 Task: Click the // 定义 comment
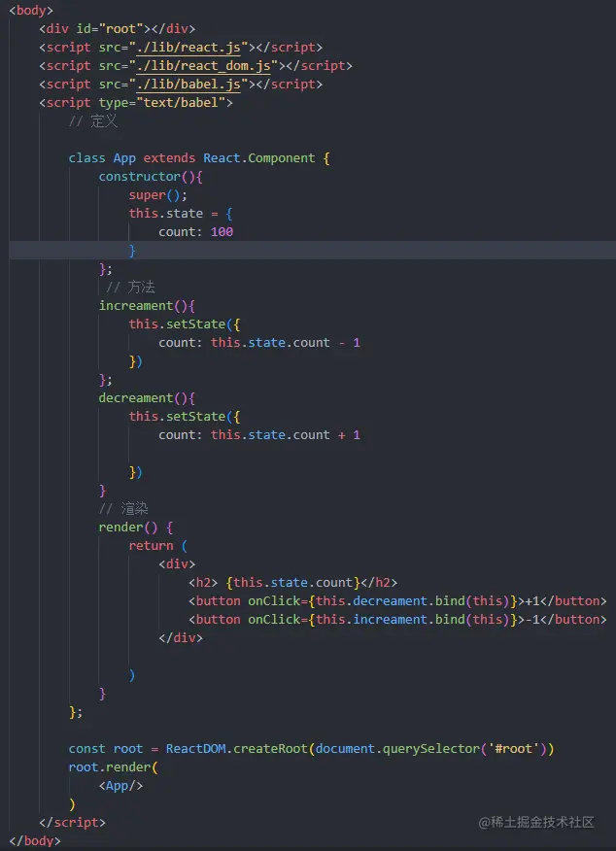point(93,121)
